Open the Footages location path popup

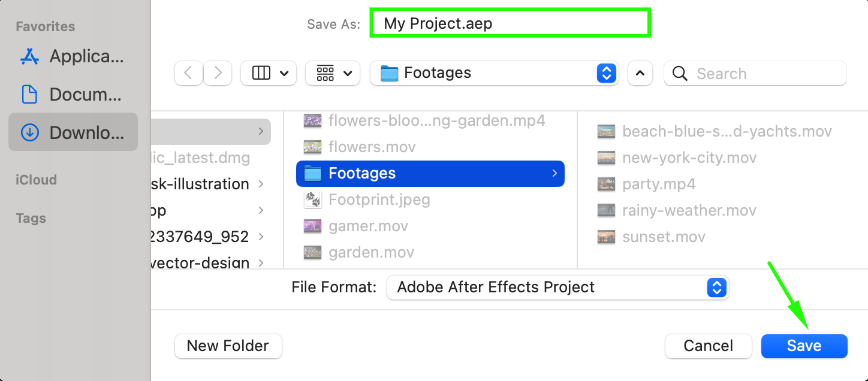coord(494,73)
